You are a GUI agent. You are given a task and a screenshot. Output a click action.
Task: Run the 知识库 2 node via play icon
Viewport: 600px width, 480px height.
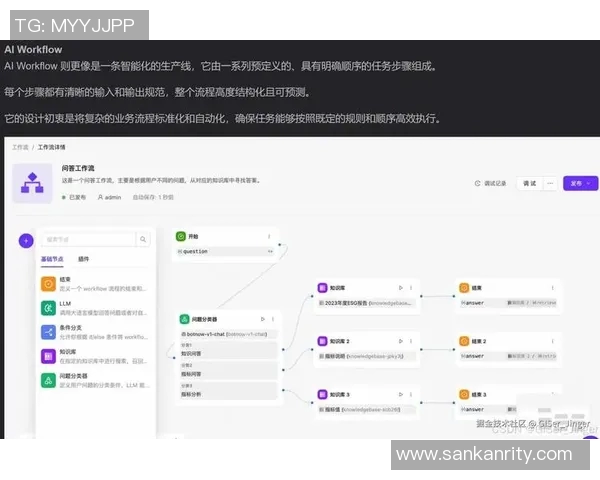(401, 341)
